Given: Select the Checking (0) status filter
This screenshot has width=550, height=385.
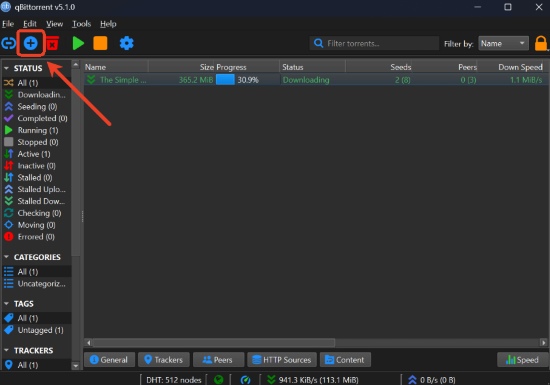Looking at the screenshot, I should click(x=36, y=213).
